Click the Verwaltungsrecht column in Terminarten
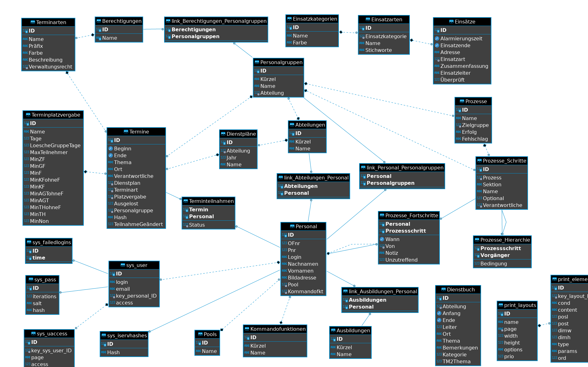Screen dimensions: 588x367 [50, 67]
